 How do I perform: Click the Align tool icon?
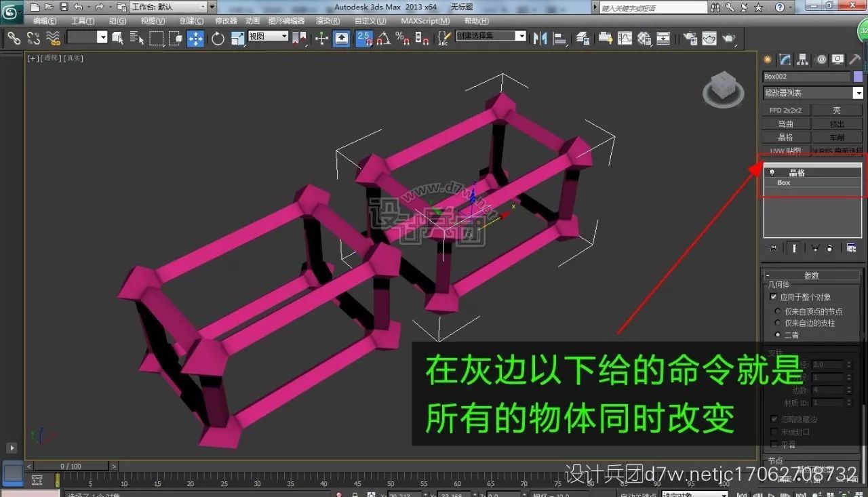point(560,38)
